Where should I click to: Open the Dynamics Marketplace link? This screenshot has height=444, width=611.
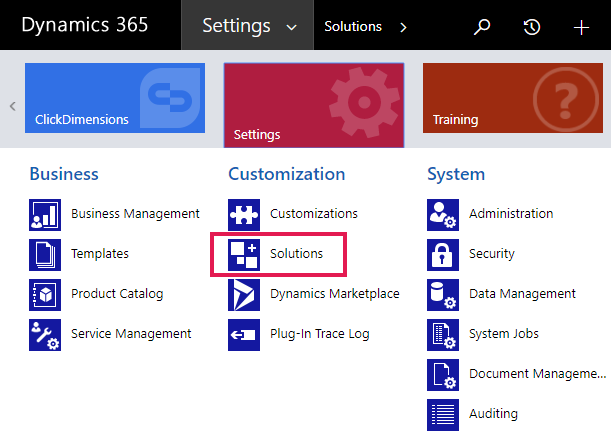(335, 294)
